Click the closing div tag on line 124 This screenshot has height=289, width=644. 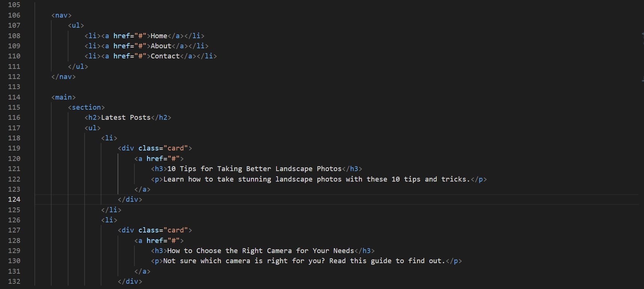[x=130, y=200]
